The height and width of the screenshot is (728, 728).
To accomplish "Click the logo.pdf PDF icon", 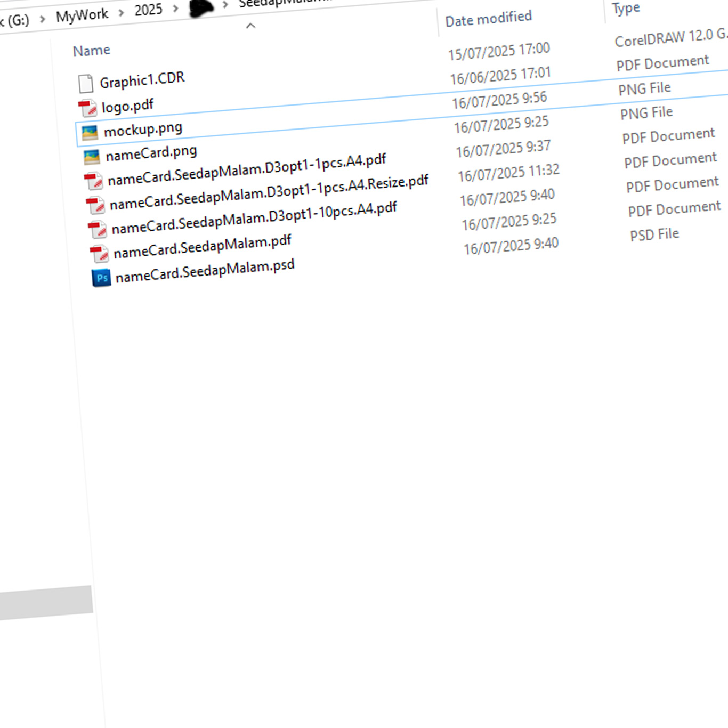I will coord(87,108).
